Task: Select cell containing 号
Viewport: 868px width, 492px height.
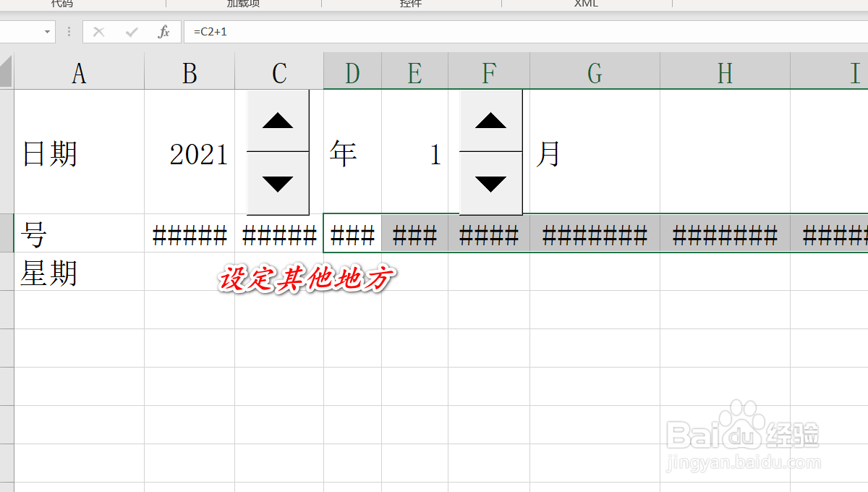Action: (x=79, y=233)
